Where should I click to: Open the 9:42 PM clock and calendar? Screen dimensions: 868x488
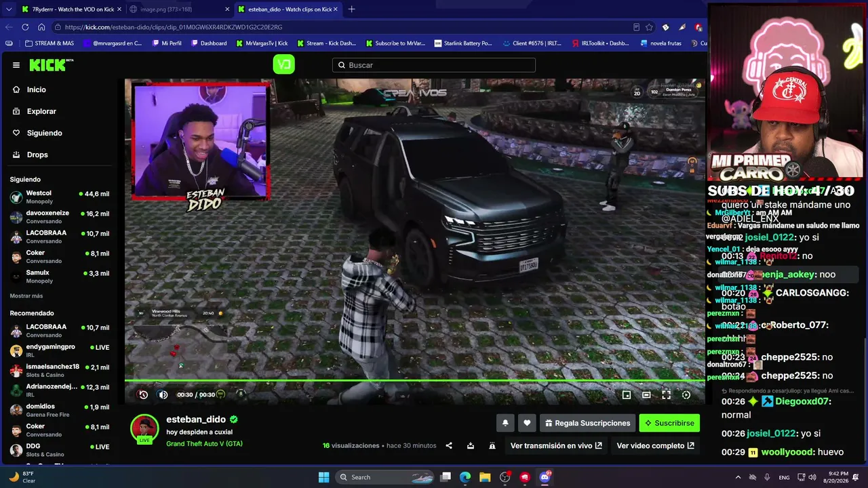tap(835, 477)
